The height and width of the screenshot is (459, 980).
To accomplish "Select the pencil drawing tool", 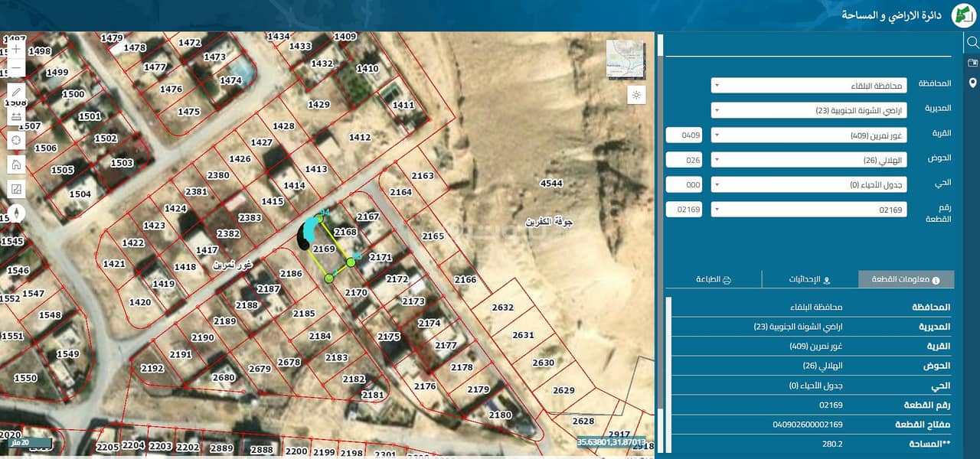I will 16,93.
